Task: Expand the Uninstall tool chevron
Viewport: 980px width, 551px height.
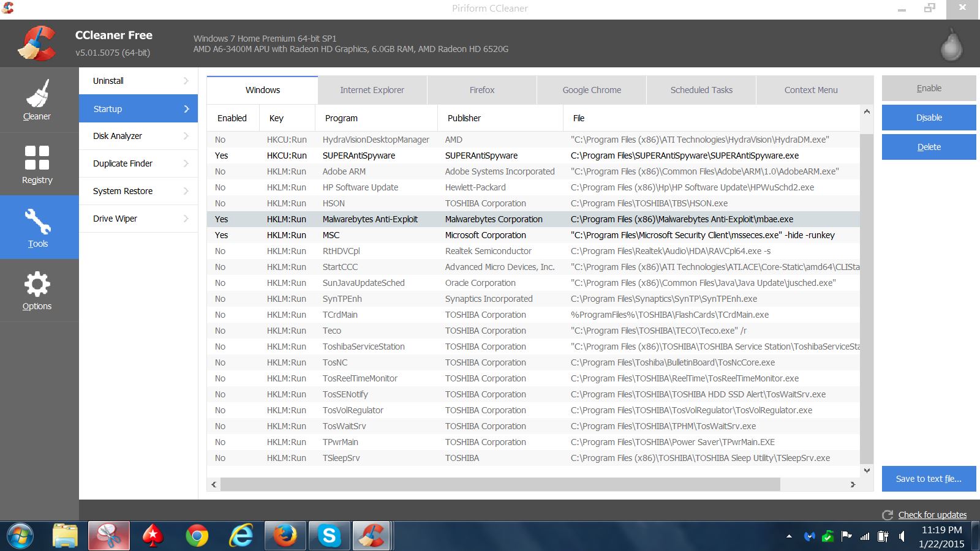Action: pyautogui.click(x=186, y=81)
